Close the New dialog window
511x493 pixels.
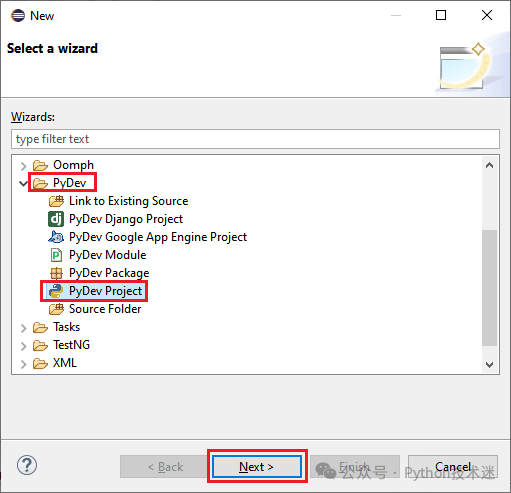(487, 15)
